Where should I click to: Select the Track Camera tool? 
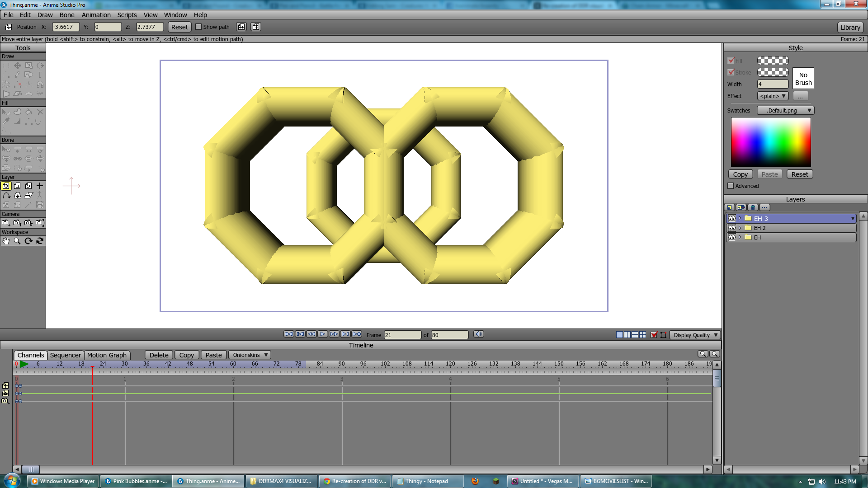point(6,223)
